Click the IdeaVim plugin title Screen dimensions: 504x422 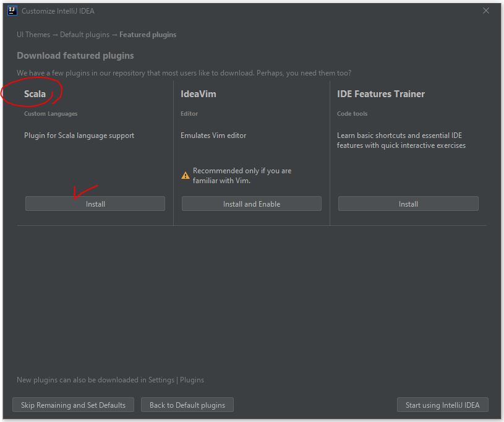click(199, 94)
